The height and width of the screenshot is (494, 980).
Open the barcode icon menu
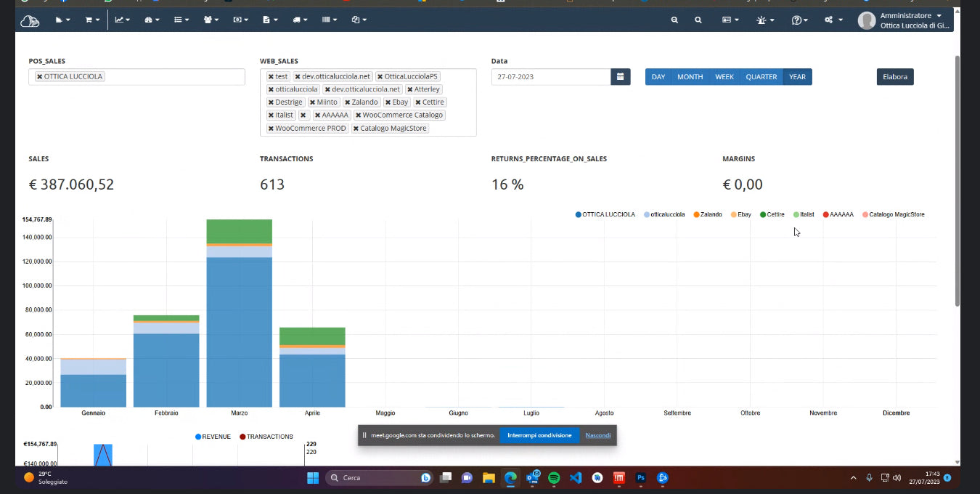click(x=329, y=20)
